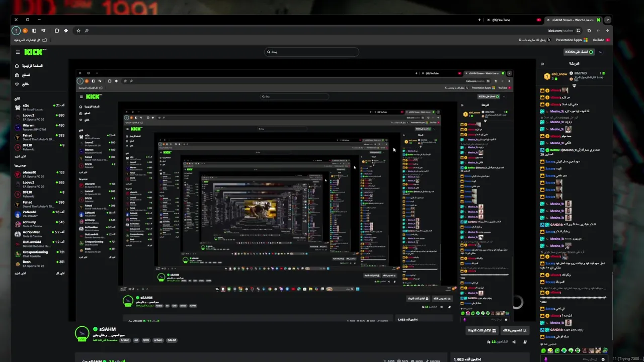Reload the page with the refresh icon
Screen dimensions: 644x362
click(589, 31)
